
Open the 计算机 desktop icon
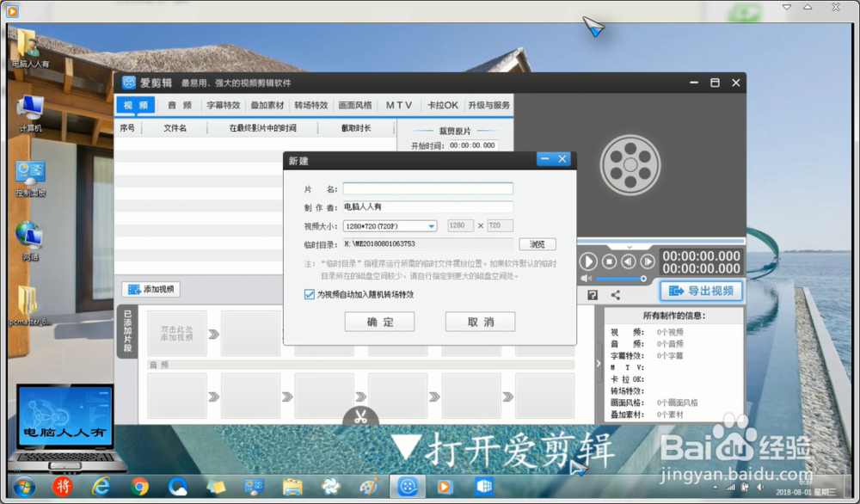click(x=30, y=113)
